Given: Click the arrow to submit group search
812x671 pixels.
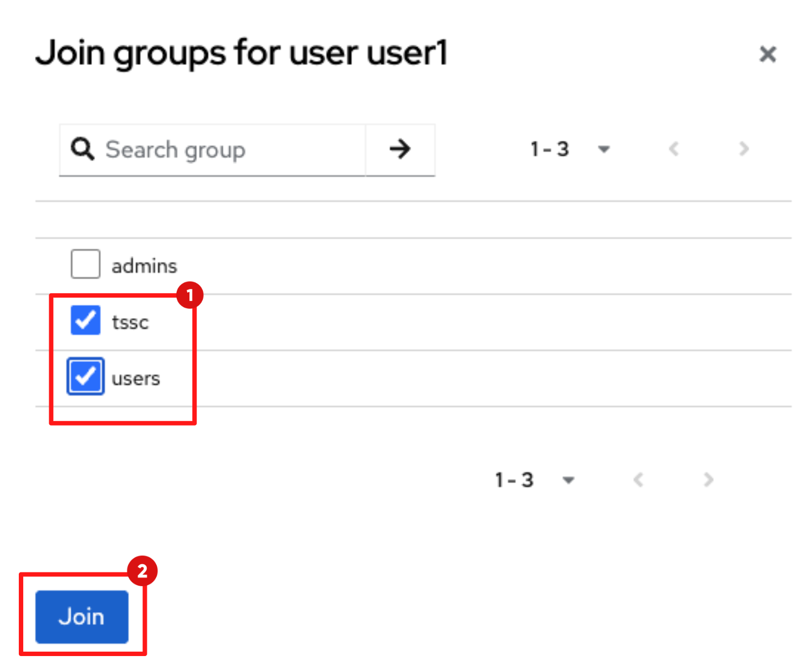Looking at the screenshot, I should [400, 148].
